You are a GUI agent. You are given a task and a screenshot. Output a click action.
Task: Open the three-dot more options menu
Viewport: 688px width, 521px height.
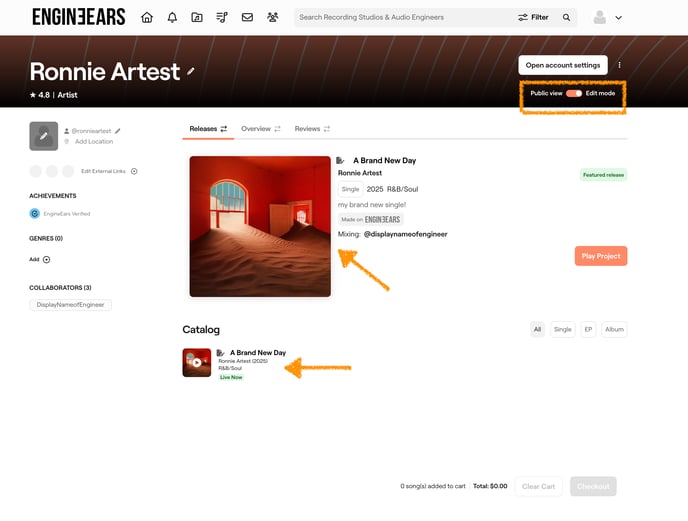point(620,65)
